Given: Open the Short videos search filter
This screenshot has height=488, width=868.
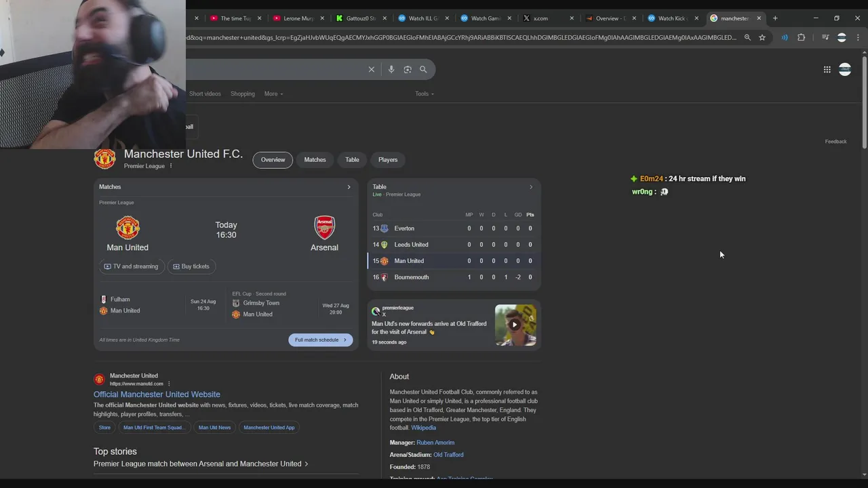Looking at the screenshot, I should coord(205,94).
